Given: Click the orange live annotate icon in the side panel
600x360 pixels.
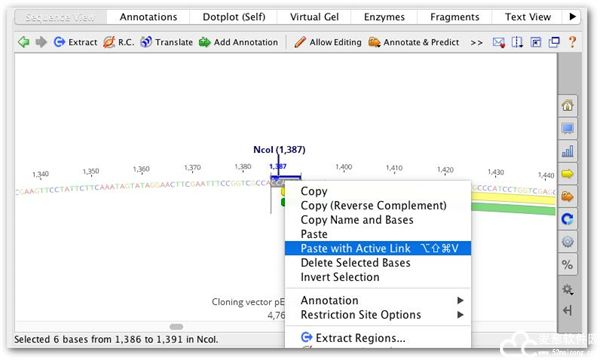Looking at the screenshot, I should (567, 197).
